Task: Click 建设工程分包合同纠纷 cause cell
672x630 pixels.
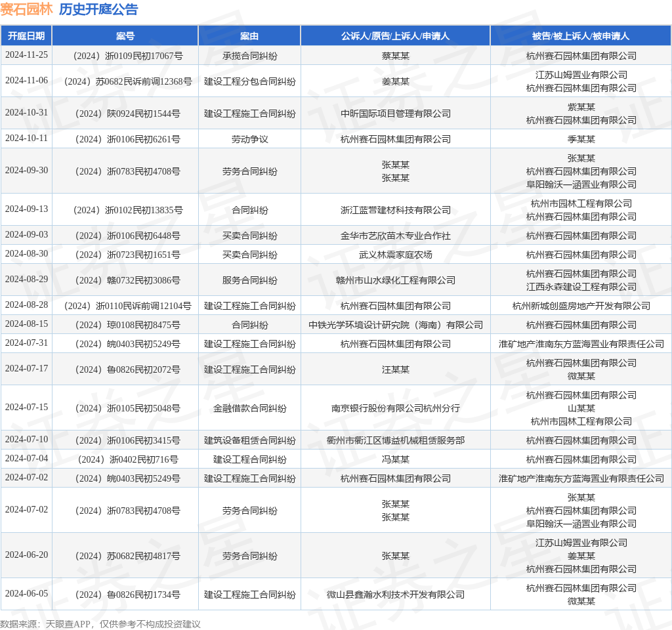Action: click(x=250, y=81)
